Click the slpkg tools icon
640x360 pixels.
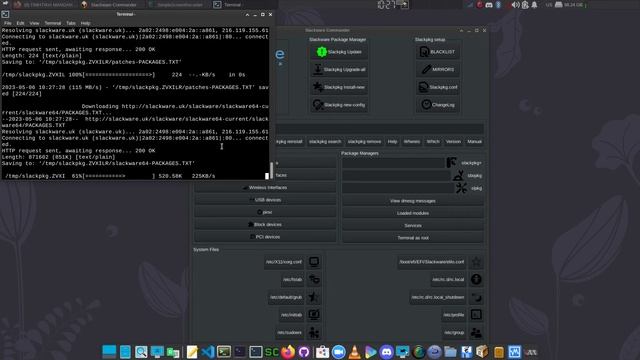(x=462, y=188)
